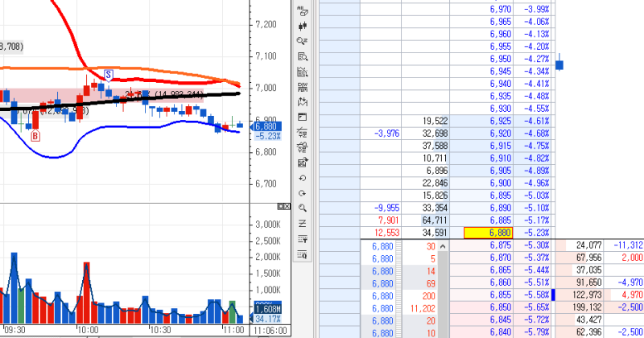Click the blue S sell marker on chart
This screenshot has height=338, width=644.
click(x=109, y=75)
